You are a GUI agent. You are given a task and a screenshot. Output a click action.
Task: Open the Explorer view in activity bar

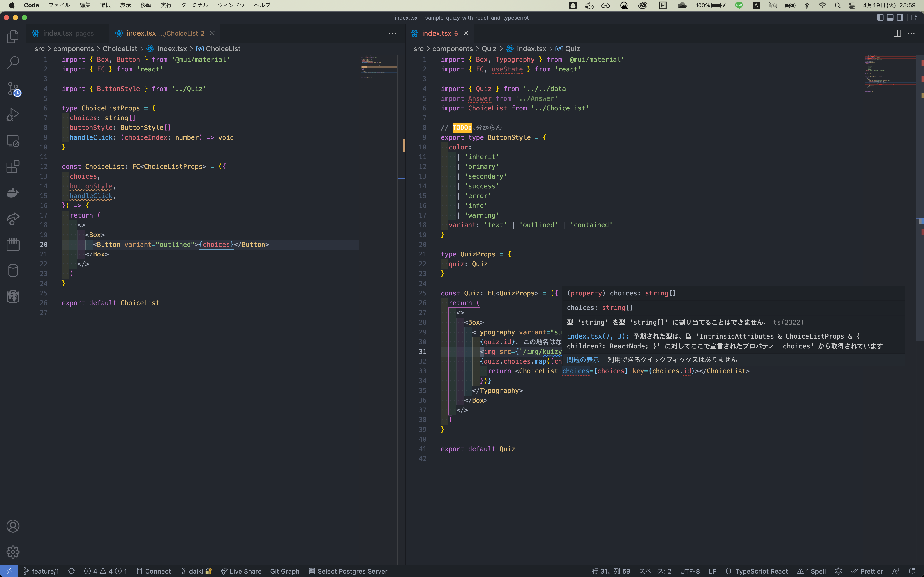(13, 37)
